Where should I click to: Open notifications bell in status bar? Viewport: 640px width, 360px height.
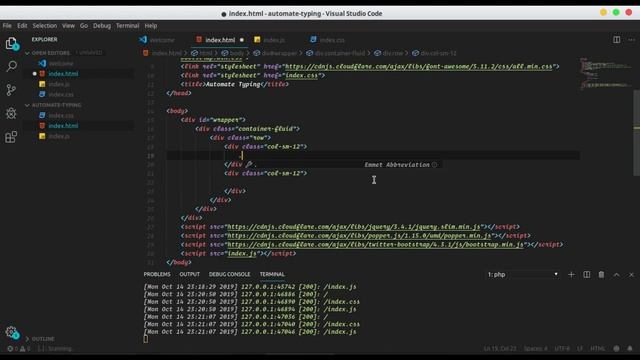coord(630,349)
